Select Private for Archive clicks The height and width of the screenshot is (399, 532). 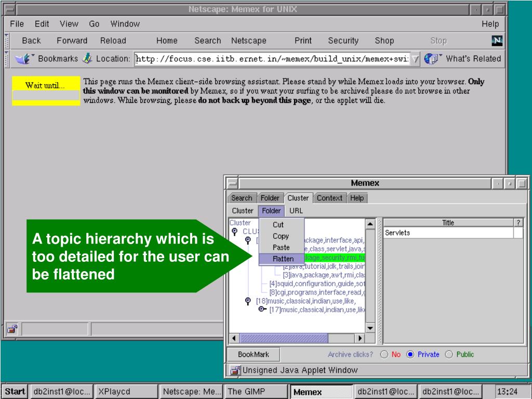410,354
